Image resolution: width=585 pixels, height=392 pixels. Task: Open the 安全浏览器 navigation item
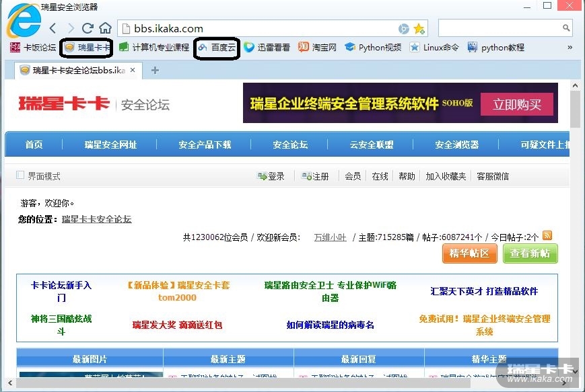tap(456, 145)
